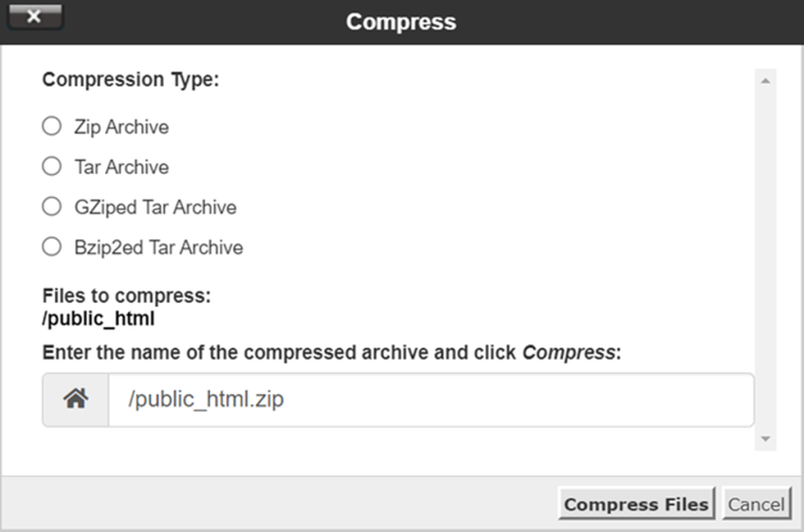Screen dimensions: 804x532
Task: Click the Compress dialog title
Action: pos(401,21)
